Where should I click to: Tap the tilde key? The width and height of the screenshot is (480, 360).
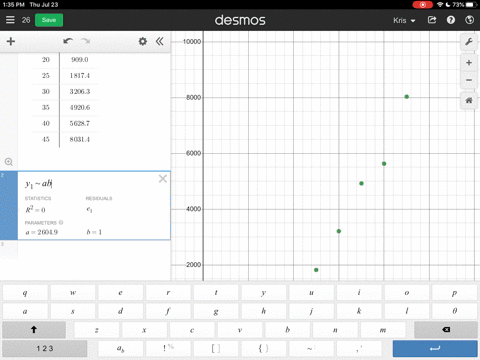(311, 349)
